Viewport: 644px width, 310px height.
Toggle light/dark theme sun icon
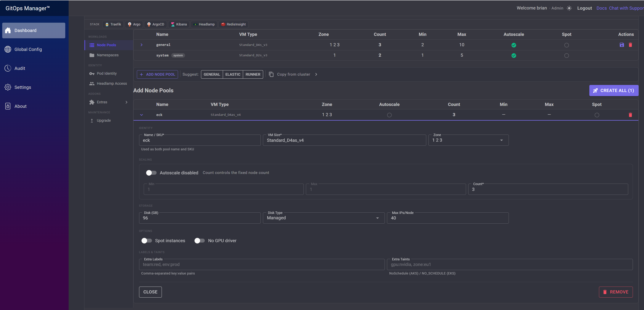click(x=569, y=8)
